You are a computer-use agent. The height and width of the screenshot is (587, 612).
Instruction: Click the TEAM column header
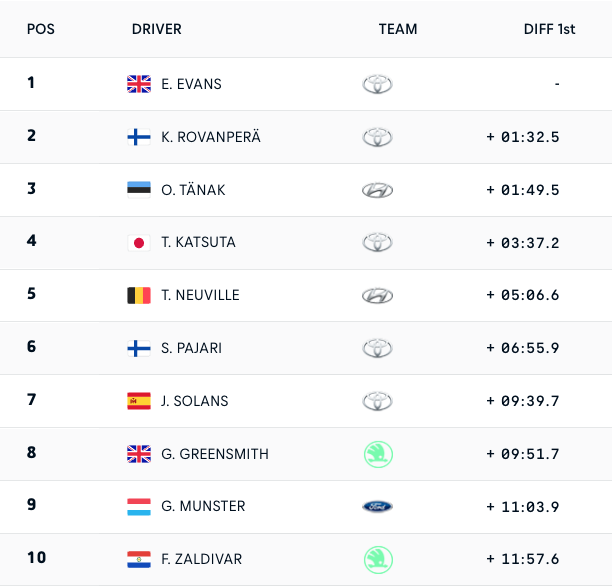398,29
